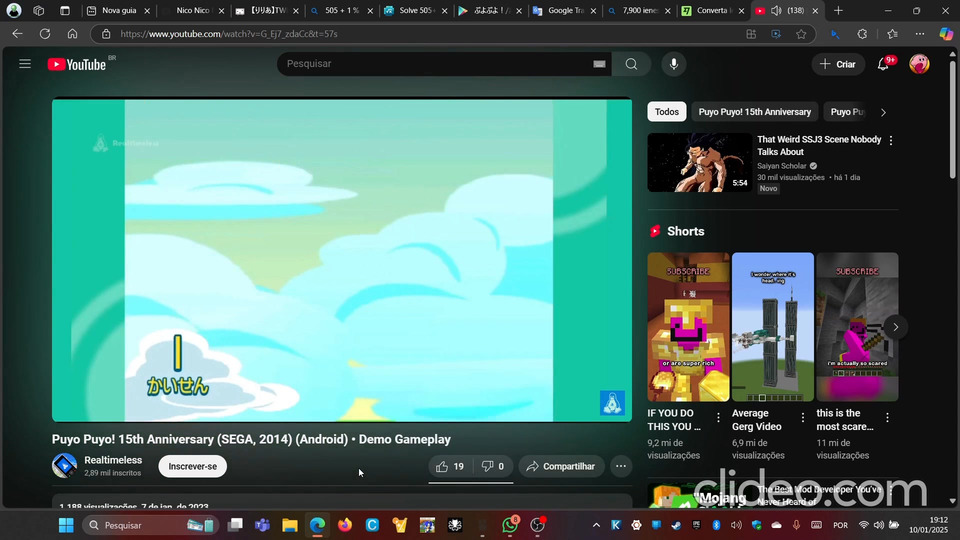
Task: Mute the YouTube tab audio icon
Action: pos(776,10)
